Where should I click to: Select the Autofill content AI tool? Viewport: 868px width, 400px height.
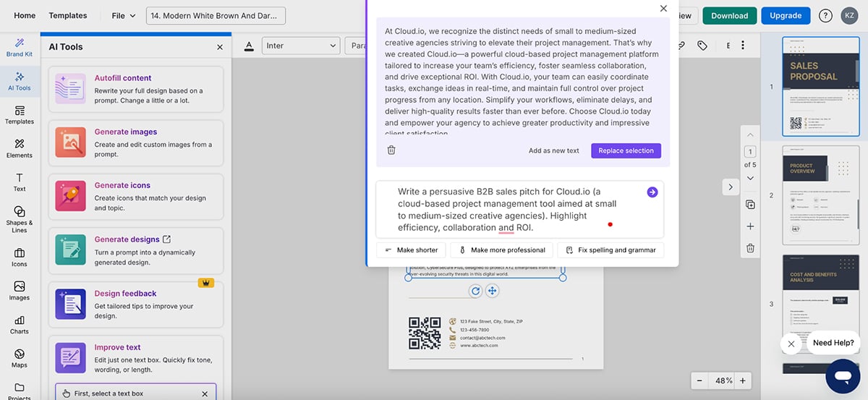(x=136, y=89)
